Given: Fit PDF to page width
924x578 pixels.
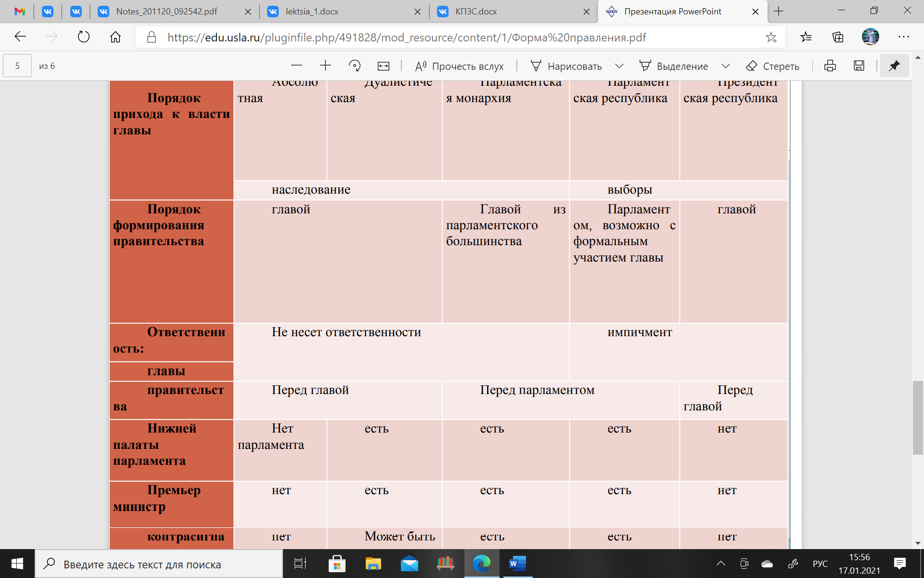Looking at the screenshot, I should click(x=384, y=66).
